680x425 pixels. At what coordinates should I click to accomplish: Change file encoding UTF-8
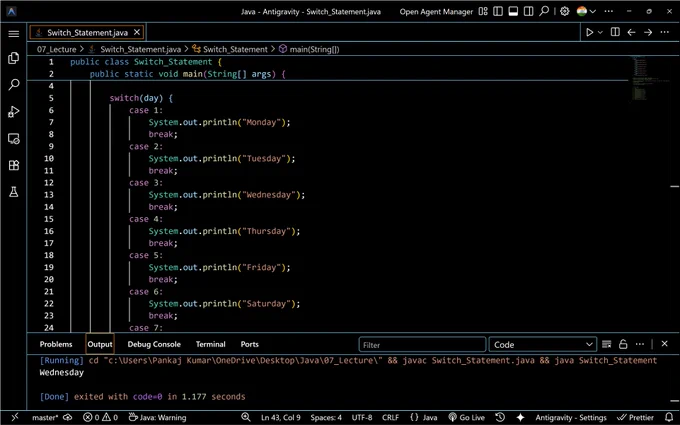(x=362, y=418)
